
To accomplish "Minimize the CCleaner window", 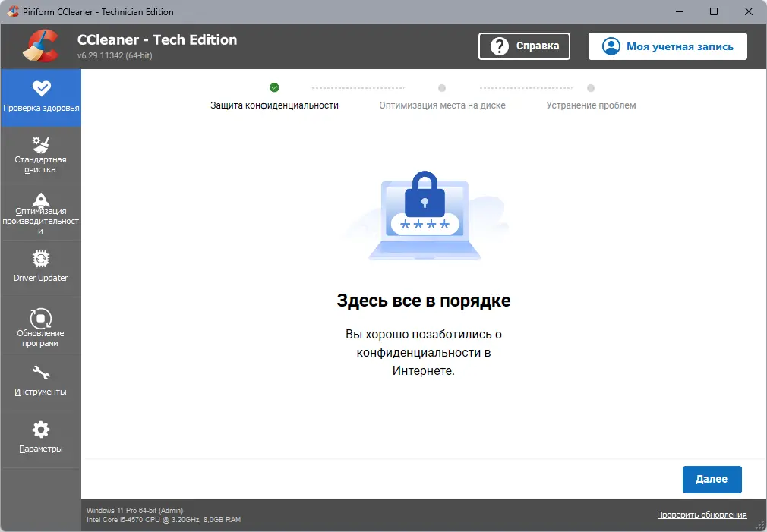I will tap(680, 11).
